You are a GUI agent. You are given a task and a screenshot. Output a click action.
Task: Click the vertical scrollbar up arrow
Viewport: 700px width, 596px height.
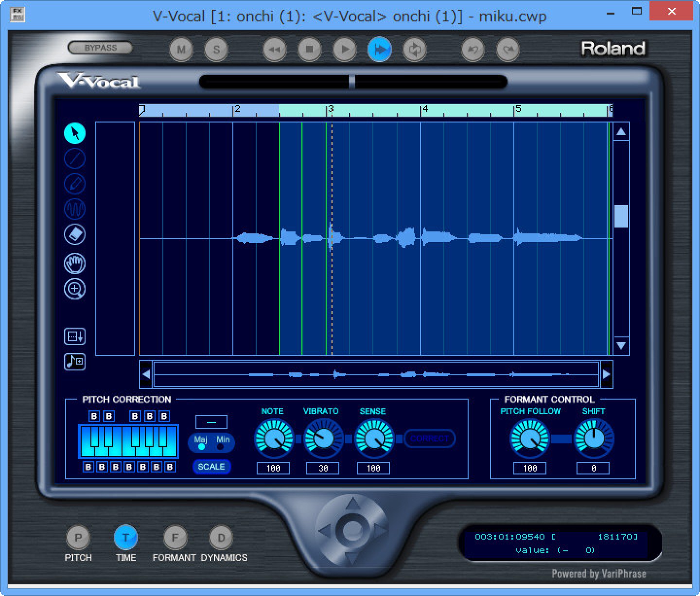(x=621, y=132)
